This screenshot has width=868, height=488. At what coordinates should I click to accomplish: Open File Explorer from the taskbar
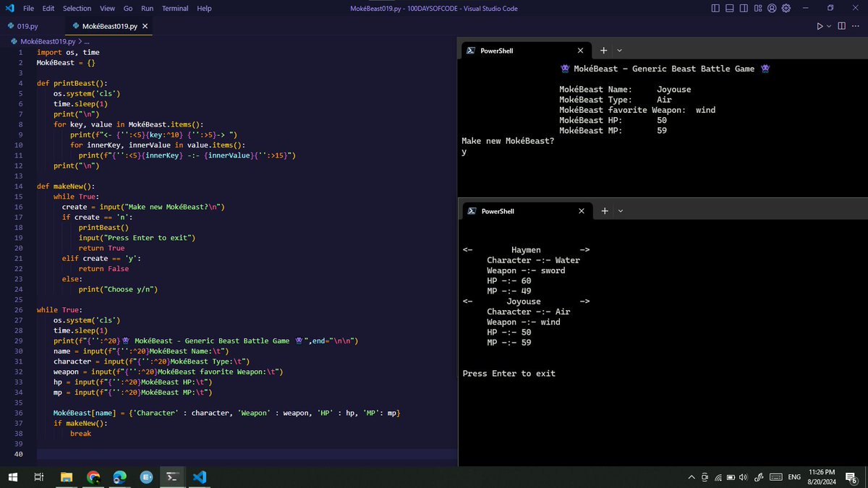coord(67,477)
